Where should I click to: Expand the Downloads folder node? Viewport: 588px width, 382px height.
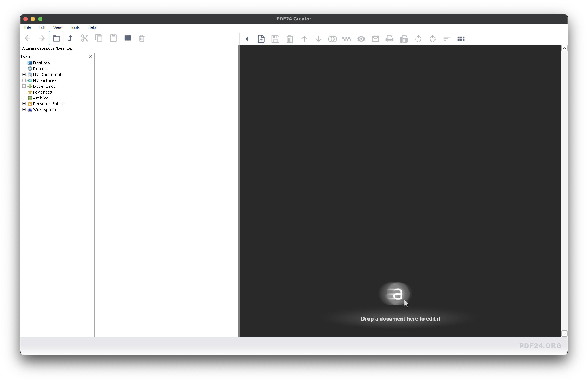point(24,86)
